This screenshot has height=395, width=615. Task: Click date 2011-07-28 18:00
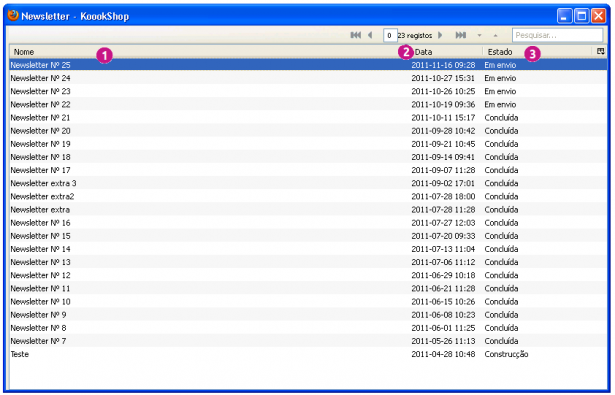coord(443,196)
